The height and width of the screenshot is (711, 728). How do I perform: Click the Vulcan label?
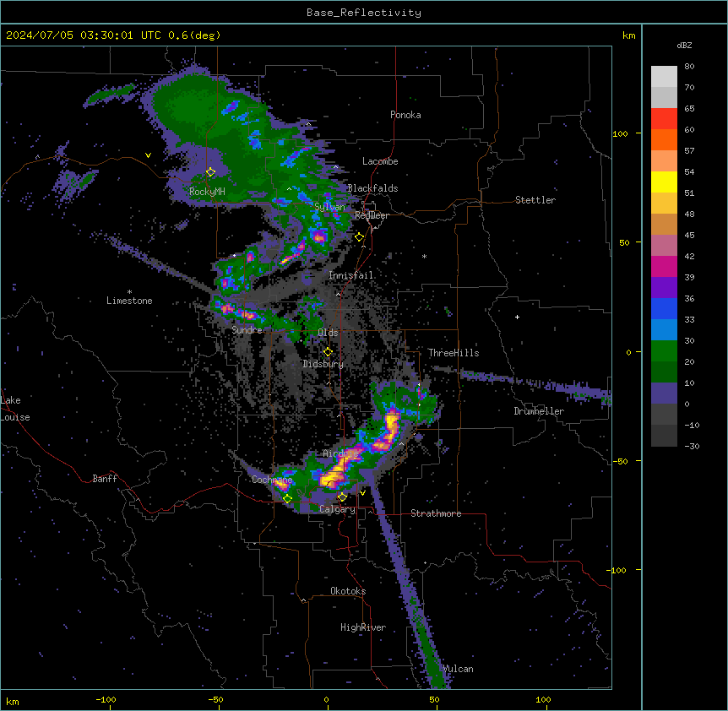pyautogui.click(x=458, y=669)
